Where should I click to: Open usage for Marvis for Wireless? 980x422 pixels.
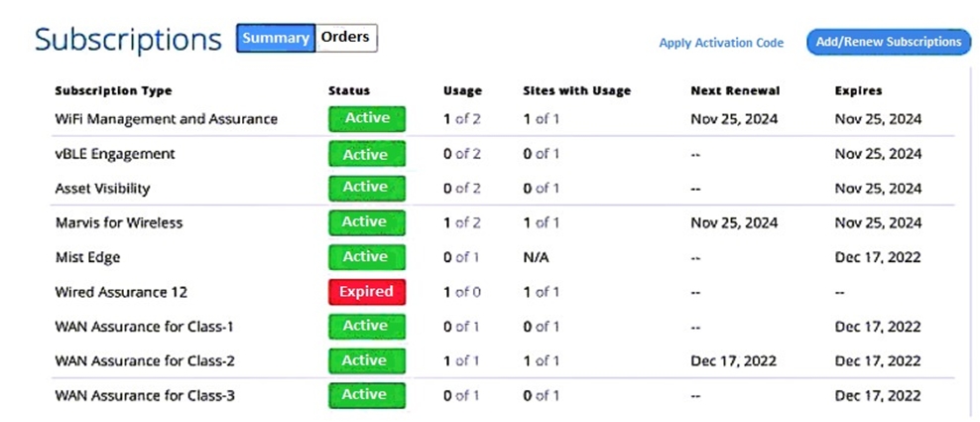(462, 222)
